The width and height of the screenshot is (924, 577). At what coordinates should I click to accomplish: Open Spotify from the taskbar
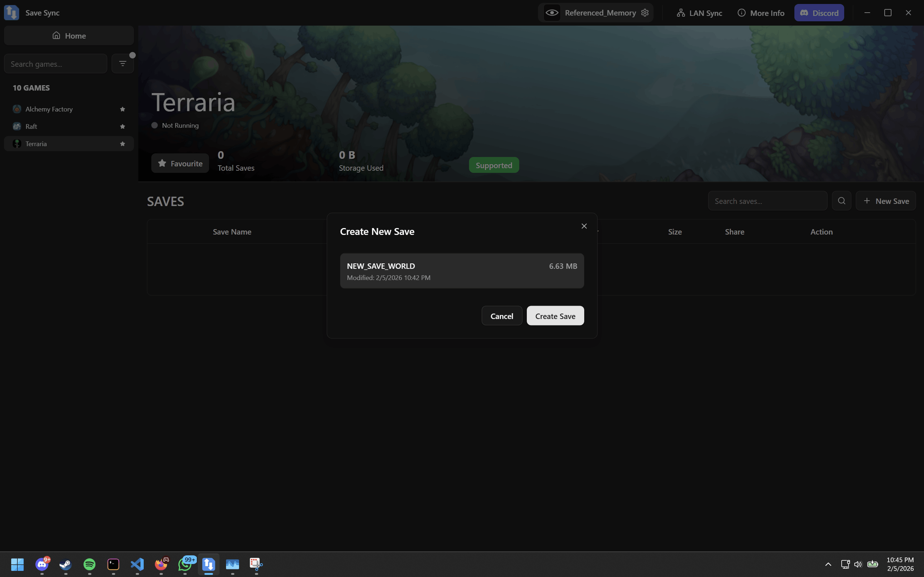(89, 564)
